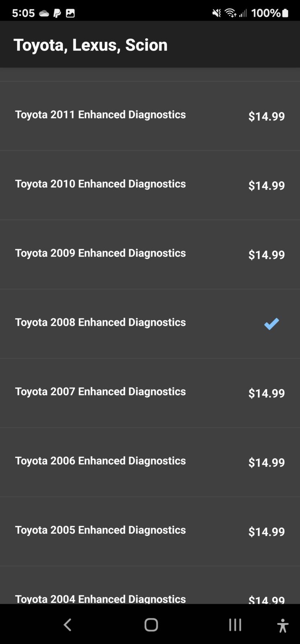300x644 pixels.
Task: Tap the image notification icon in status bar
Action: (70, 13)
